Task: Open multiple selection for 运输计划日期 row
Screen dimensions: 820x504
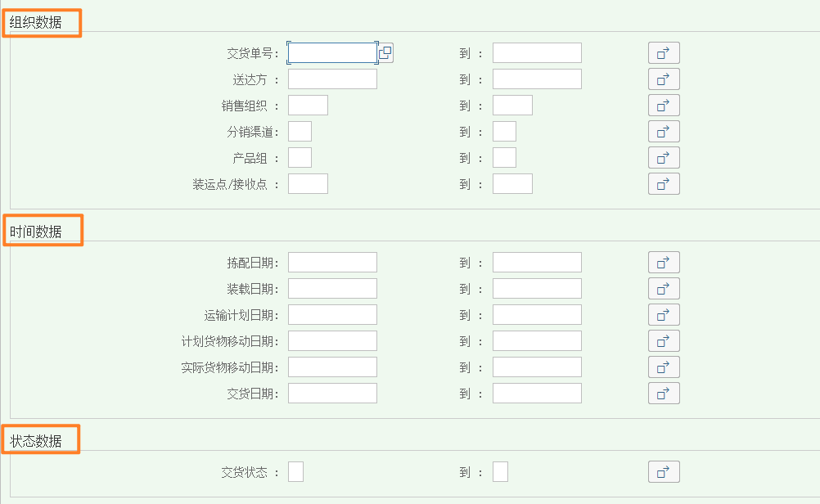Action: (x=664, y=315)
